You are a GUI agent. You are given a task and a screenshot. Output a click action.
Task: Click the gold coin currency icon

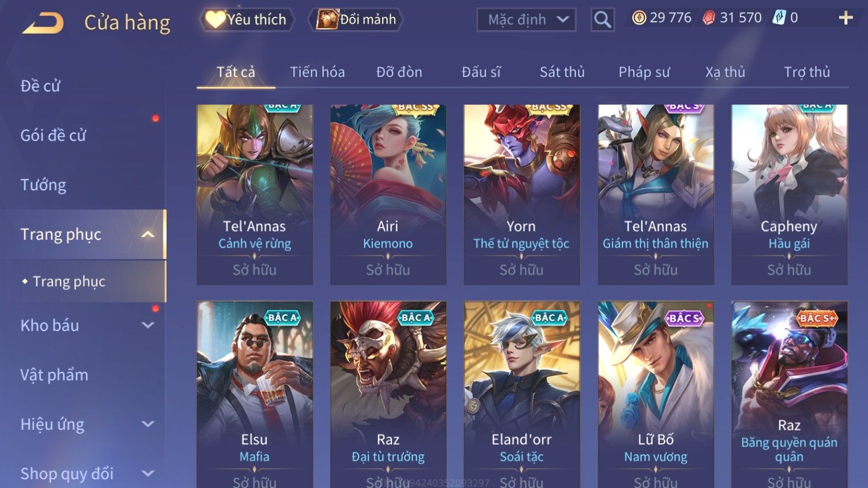[x=639, y=18]
